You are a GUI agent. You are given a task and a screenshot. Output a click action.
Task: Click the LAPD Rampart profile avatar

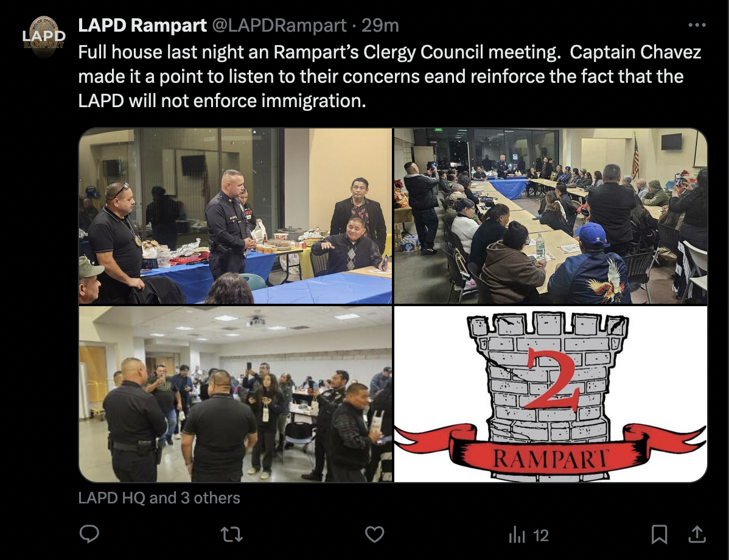click(x=44, y=37)
